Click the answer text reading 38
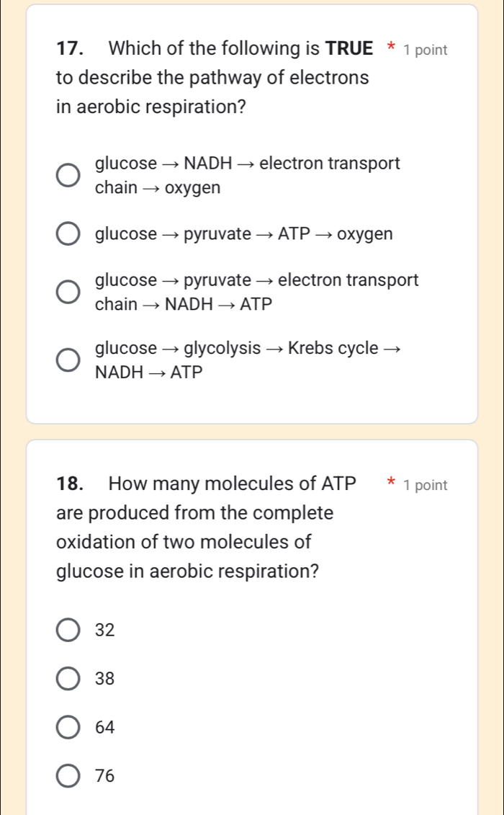The image size is (504, 815). coord(104,678)
